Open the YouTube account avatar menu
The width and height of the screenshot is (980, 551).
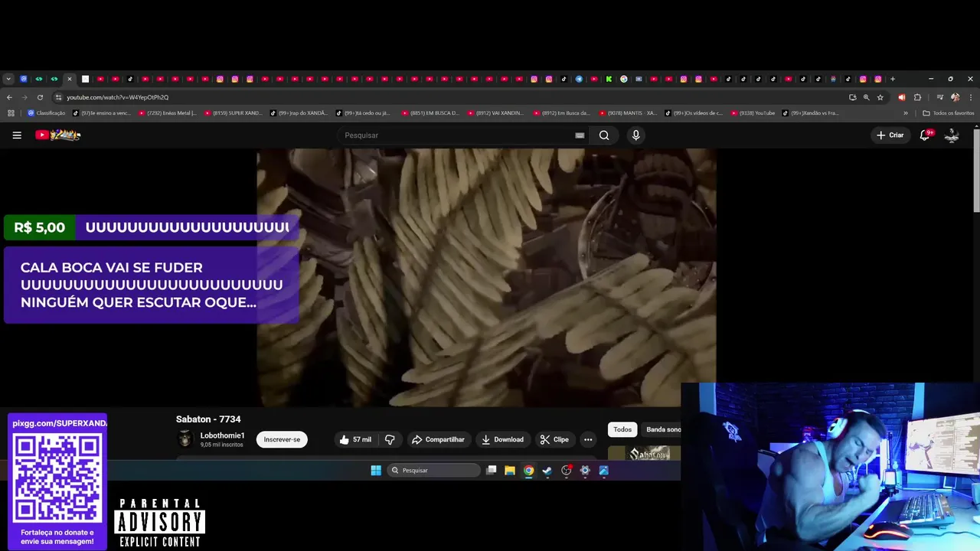pyautogui.click(x=952, y=135)
